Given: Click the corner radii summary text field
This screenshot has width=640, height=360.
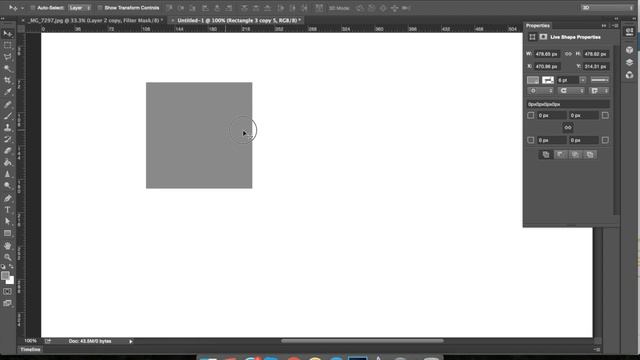Looking at the screenshot, I should pos(568,104).
